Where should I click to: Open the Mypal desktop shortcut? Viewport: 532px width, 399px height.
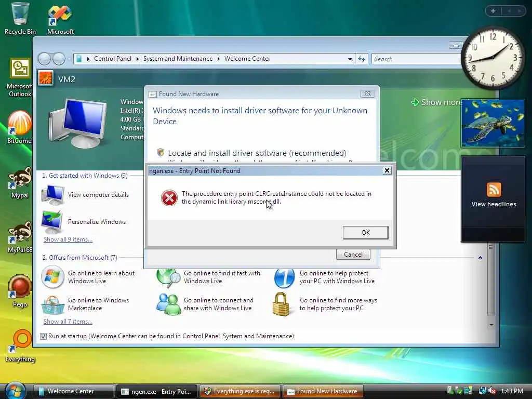click(x=20, y=183)
